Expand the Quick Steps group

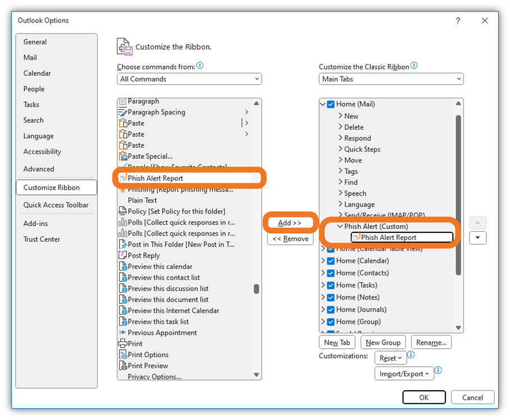pyautogui.click(x=340, y=149)
